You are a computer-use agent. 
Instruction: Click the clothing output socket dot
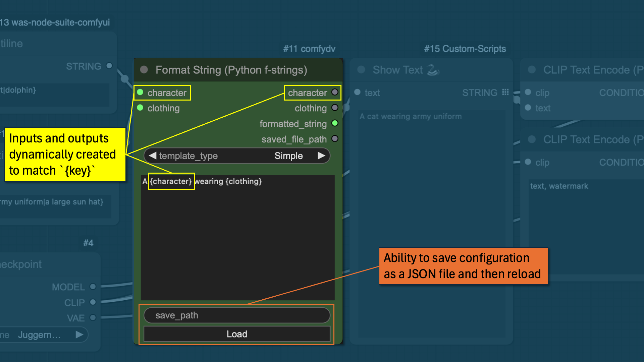pos(335,108)
